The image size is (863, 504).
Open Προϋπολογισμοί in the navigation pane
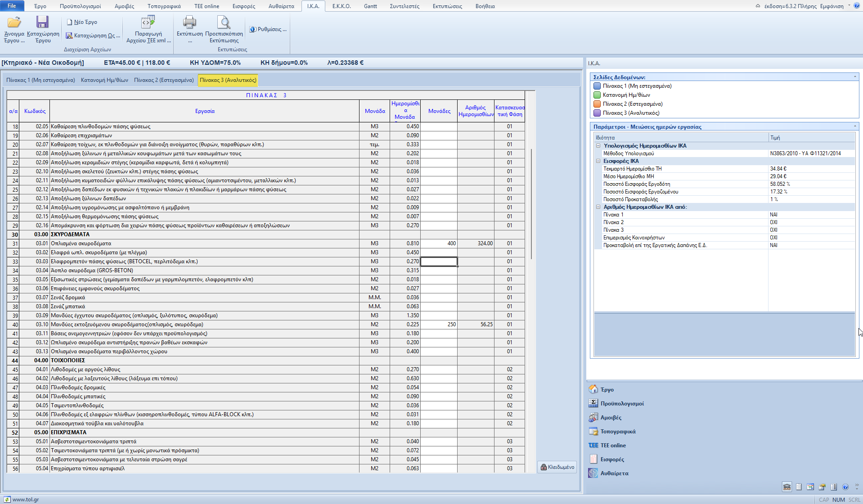click(x=622, y=404)
